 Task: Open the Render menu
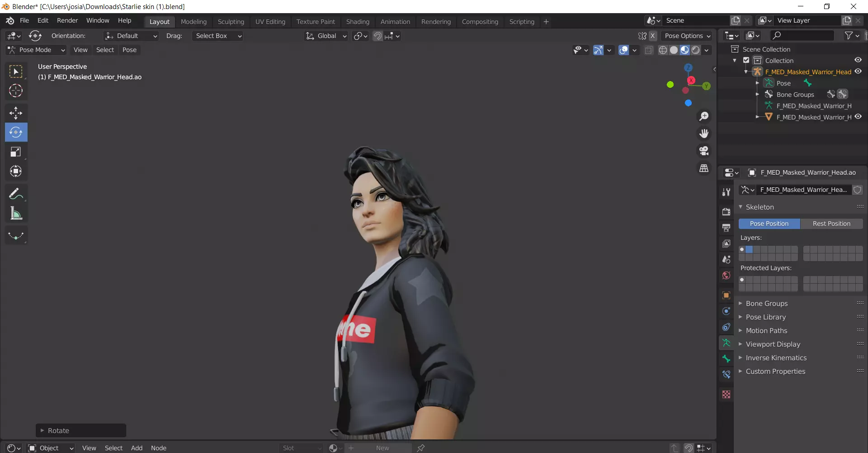(67, 20)
